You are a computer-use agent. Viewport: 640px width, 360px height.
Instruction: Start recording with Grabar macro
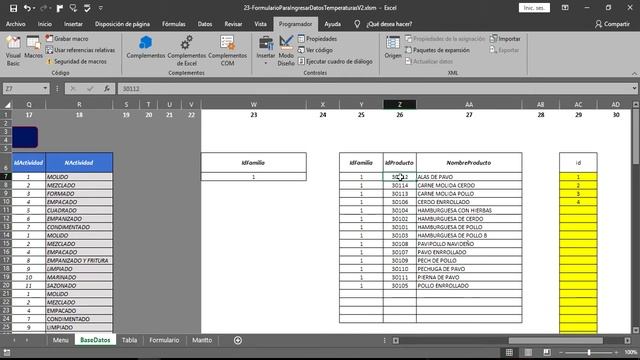(67, 39)
